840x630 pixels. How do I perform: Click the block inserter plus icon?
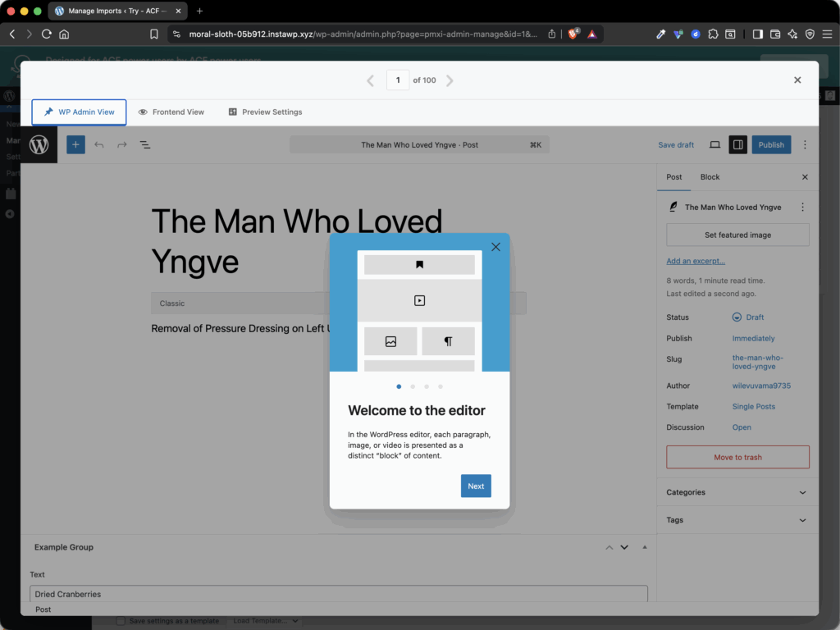coord(75,144)
